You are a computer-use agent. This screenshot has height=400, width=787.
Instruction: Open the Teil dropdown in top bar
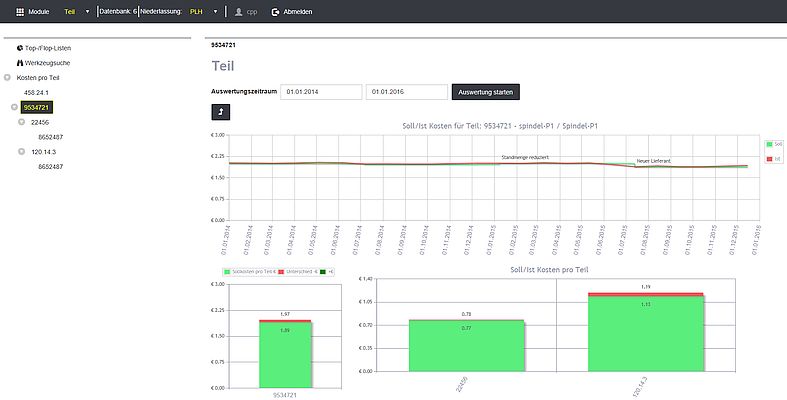[76, 11]
